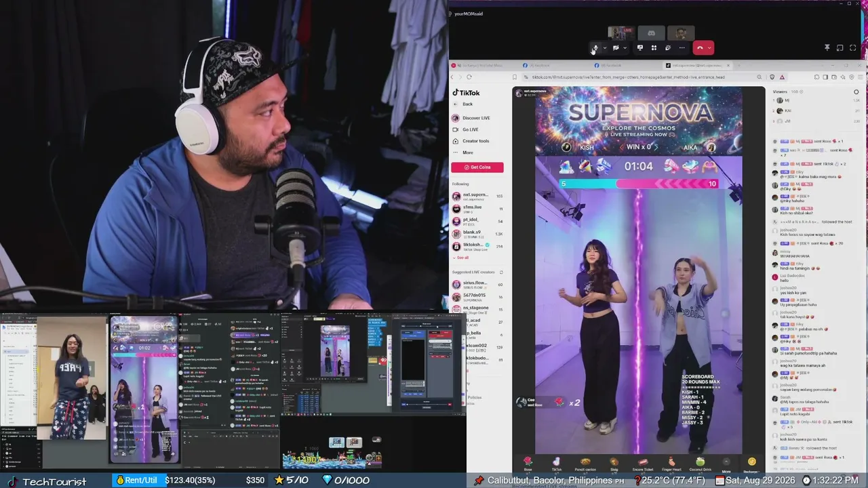868x488 pixels.
Task: Expand the Following list with See all
Action: coord(461,258)
